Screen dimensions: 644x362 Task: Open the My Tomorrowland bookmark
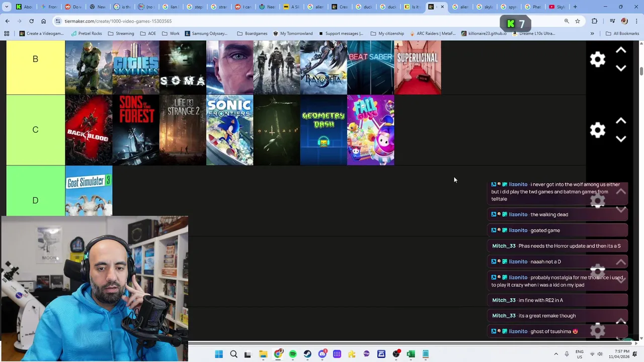pos(293,34)
